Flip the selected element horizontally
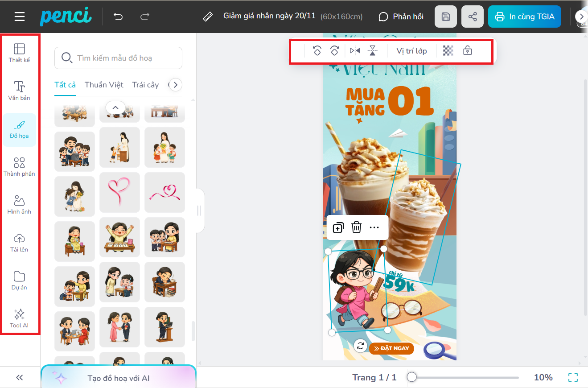This screenshot has height=388, width=588. [355, 51]
